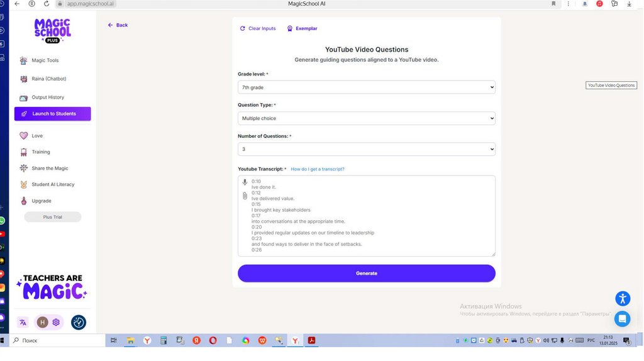The width and height of the screenshot is (644, 361).
Task: Click the dark blue circular clock icon
Action: [x=79, y=323]
